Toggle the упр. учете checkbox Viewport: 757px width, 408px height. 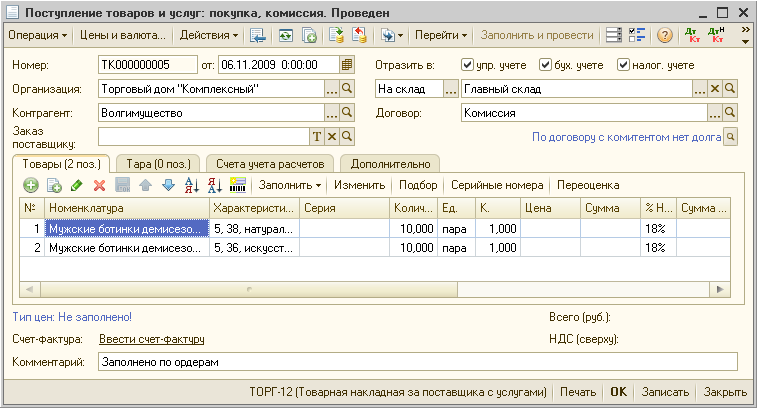click(467, 65)
